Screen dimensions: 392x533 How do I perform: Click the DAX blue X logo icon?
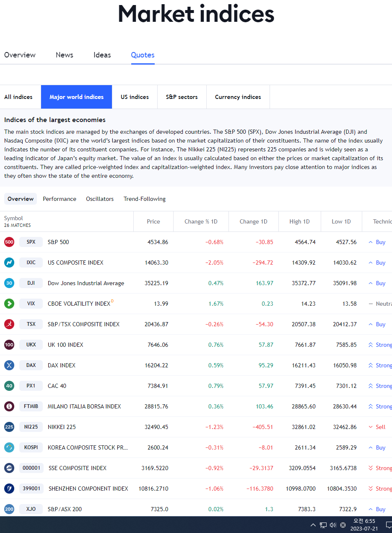9,365
